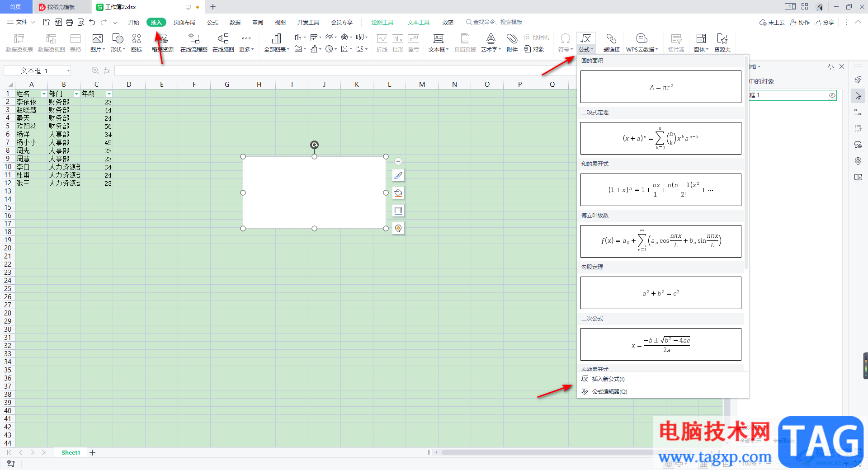Open the 找稻壳模板 tab
Viewport: 868px width, 470px height.
(x=61, y=7)
